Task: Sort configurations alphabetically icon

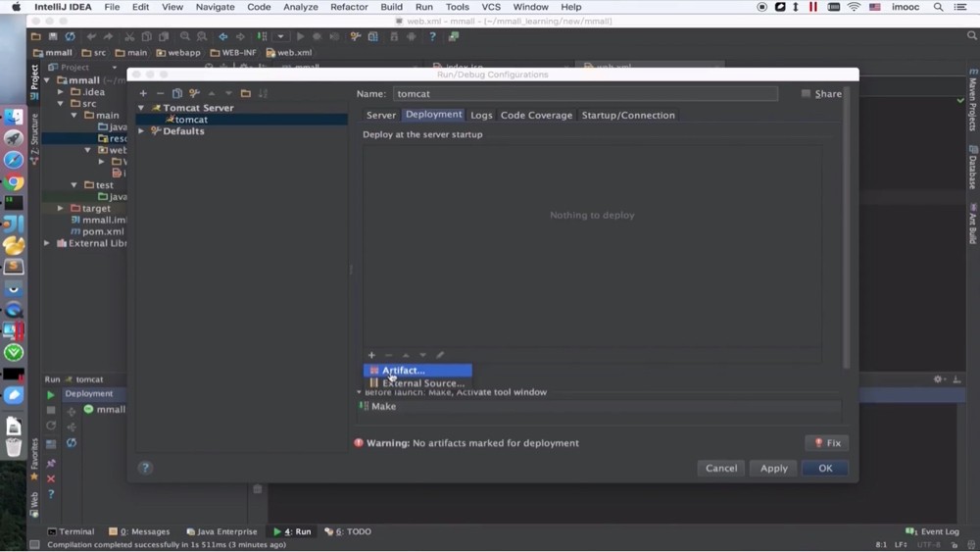Action: click(263, 93)
